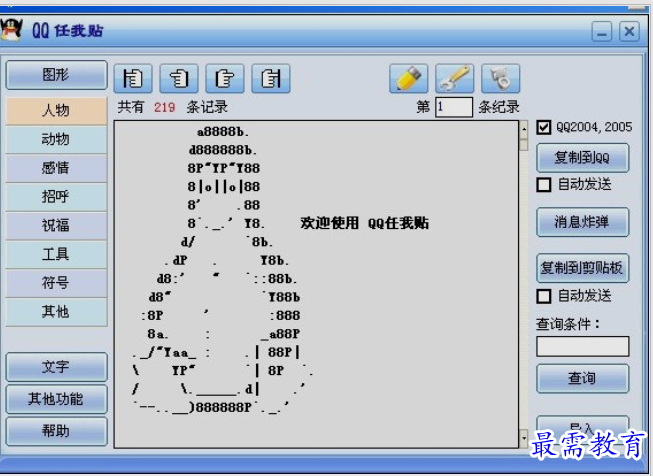Select the 感情 category
This screenshot has height=476, width=653.
[x=56, y=168]
